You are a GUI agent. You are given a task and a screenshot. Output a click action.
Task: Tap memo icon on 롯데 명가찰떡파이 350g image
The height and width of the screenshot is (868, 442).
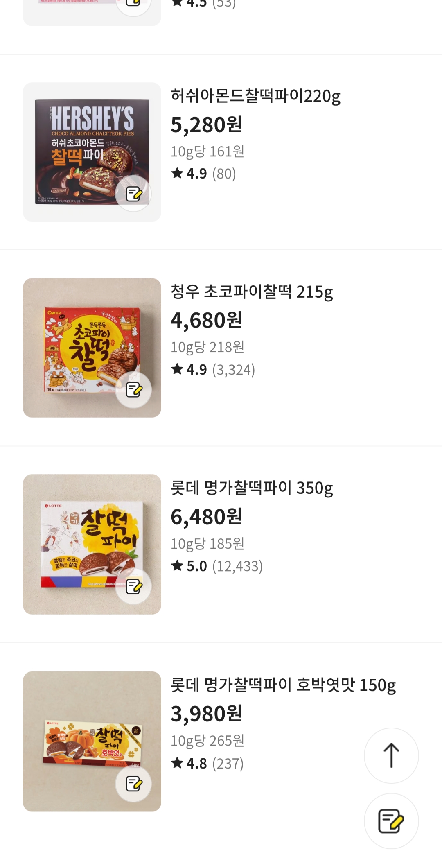tap(133, 586)
